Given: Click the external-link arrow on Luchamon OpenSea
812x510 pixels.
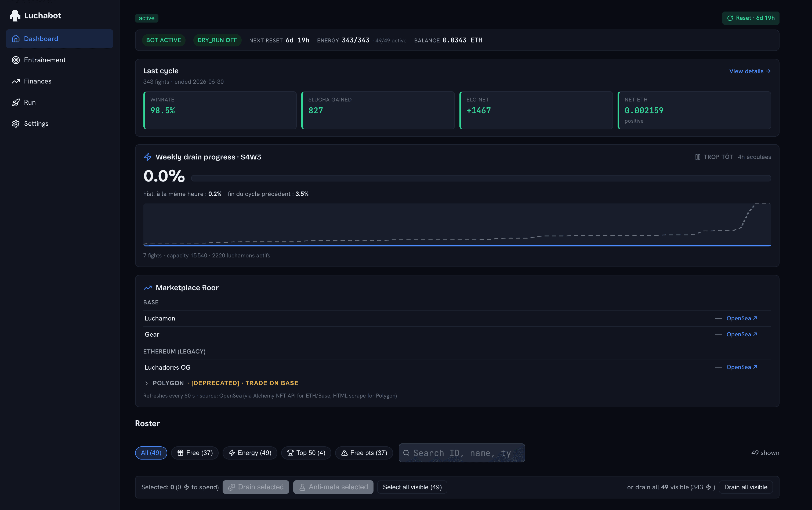Looking at the screenshot, I should [x=755, y=318].
